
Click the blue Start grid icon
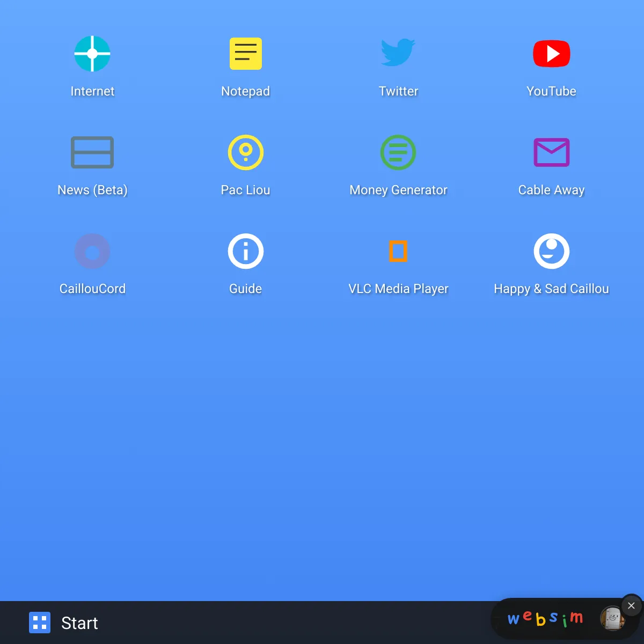click(40, 623)
